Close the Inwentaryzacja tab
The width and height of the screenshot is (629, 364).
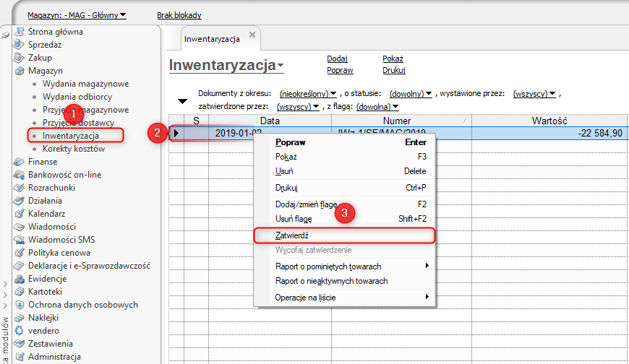[x=252, y=35]
